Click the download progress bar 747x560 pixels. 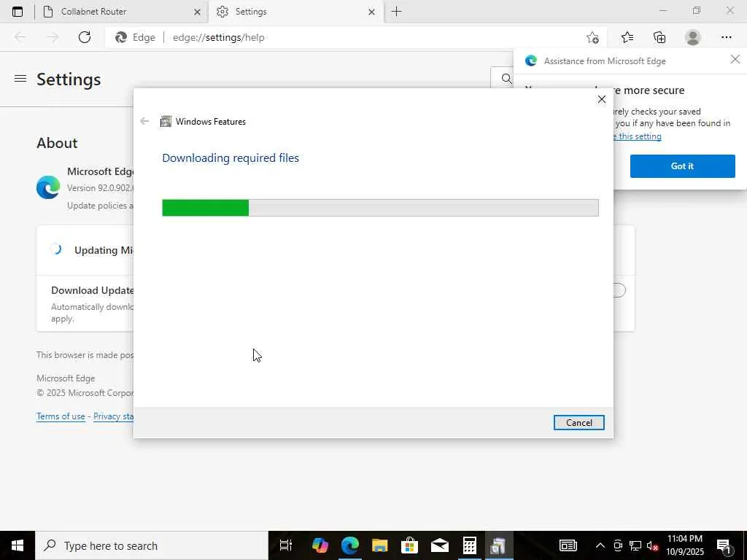(x=380, y=208)
